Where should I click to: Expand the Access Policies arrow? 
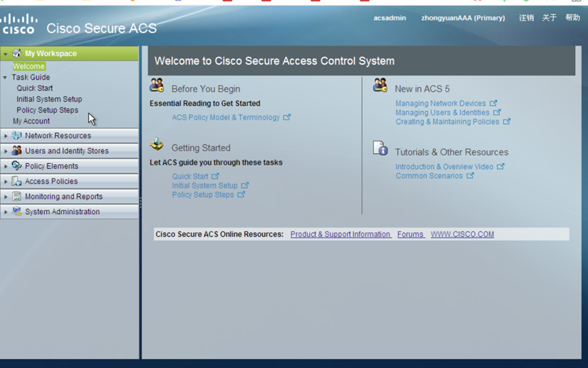point(5,181)
